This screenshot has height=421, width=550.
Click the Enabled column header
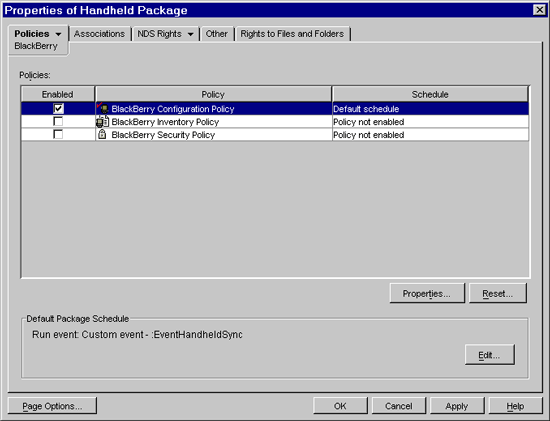tap(58, 94)
